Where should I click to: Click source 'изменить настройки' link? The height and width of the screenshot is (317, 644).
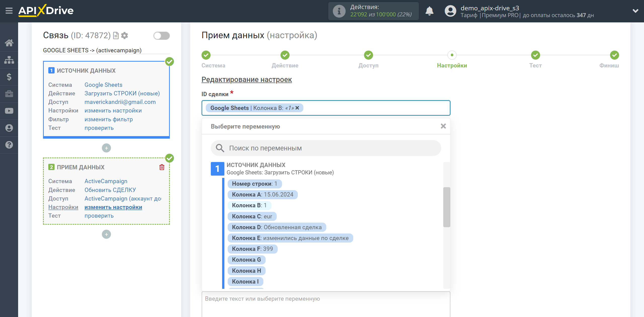113,110
